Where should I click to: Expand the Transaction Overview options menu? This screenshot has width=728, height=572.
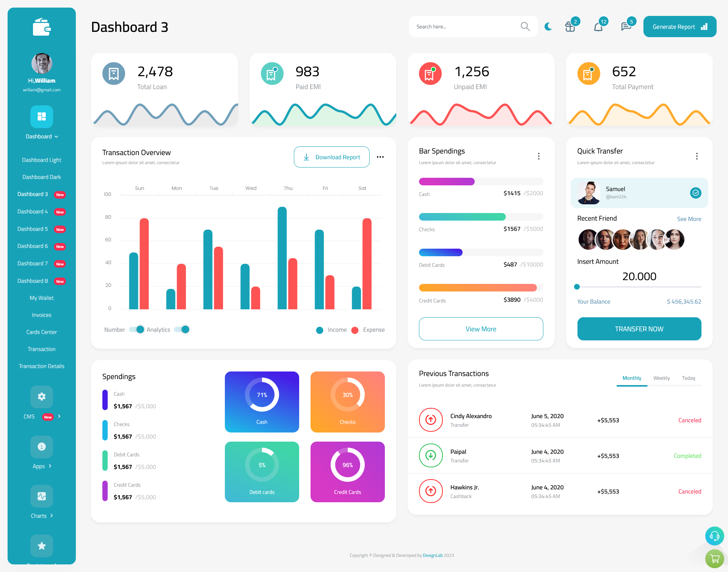[381, 157]
